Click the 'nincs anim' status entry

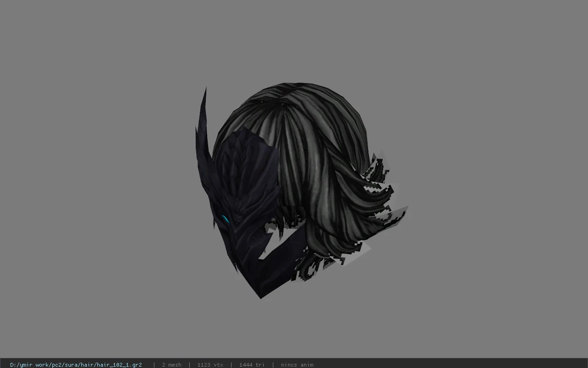(297, 365)
